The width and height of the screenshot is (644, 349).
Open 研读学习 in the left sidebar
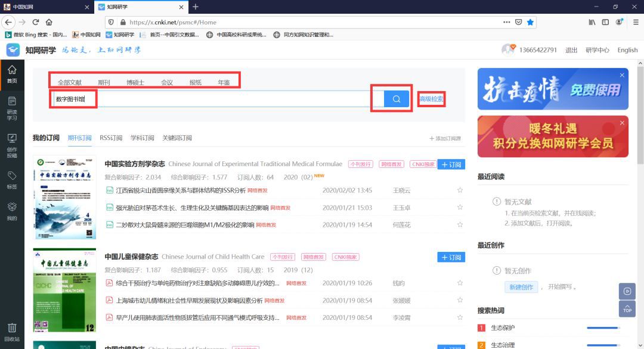point(12,107)
